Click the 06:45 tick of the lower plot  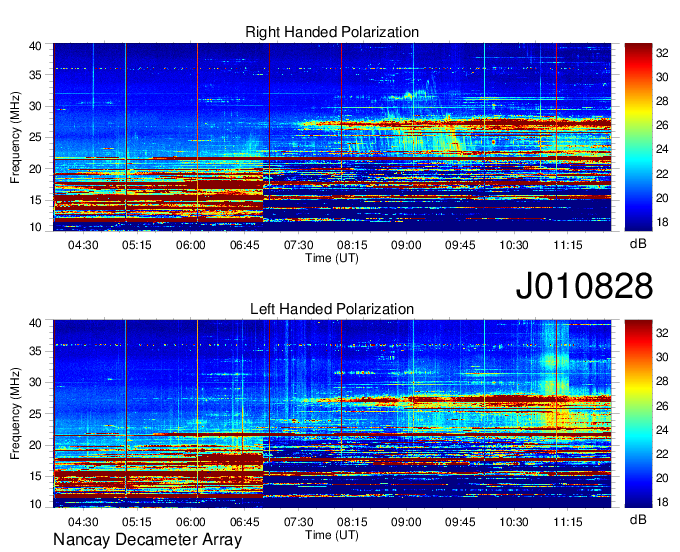pos(245,522)
